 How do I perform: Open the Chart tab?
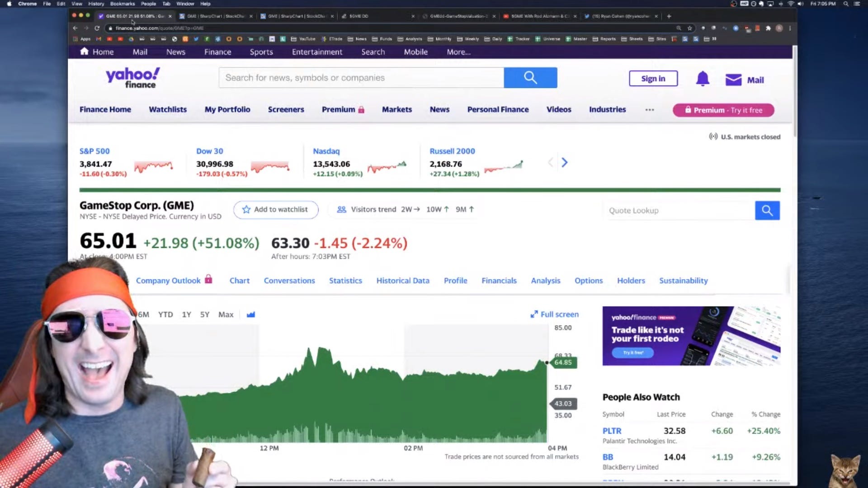[240, 281]
